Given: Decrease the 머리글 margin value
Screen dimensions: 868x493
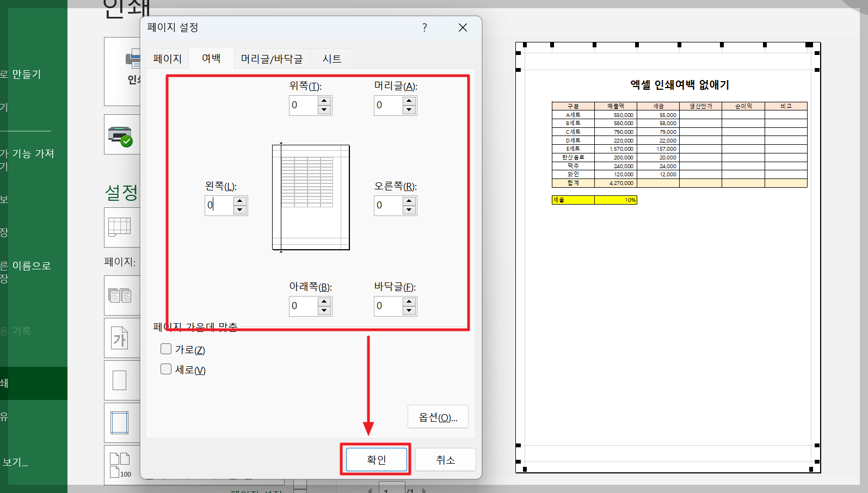Looking at the screenshot, I should [x=409, y=110].
